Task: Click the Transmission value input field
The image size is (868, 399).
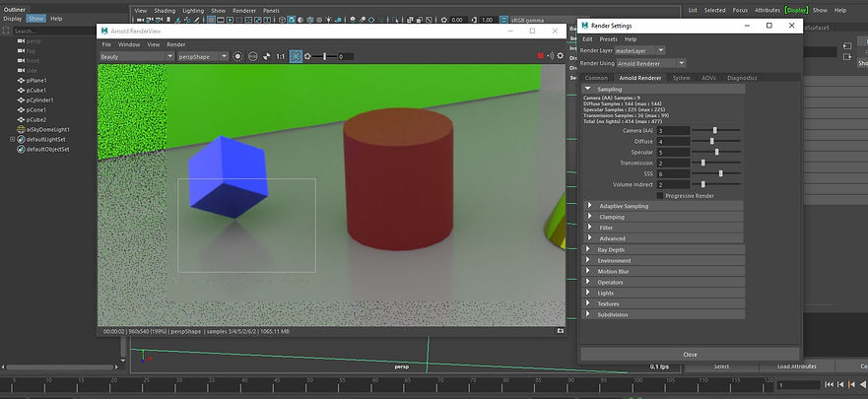Action: (x=673, y=164)
